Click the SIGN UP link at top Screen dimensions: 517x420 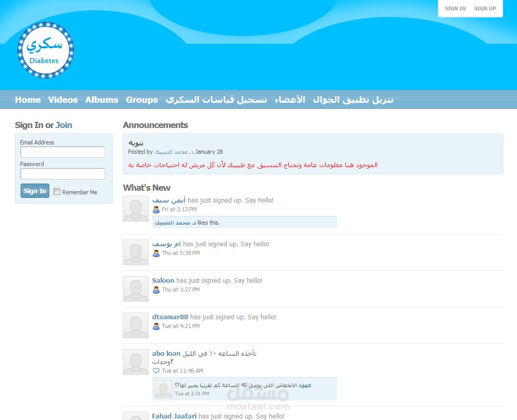coord(485,9)
